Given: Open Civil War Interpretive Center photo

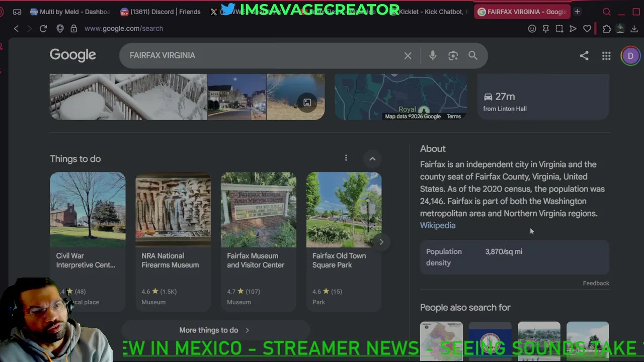Looking at the screenshot, I should [88, 210].
